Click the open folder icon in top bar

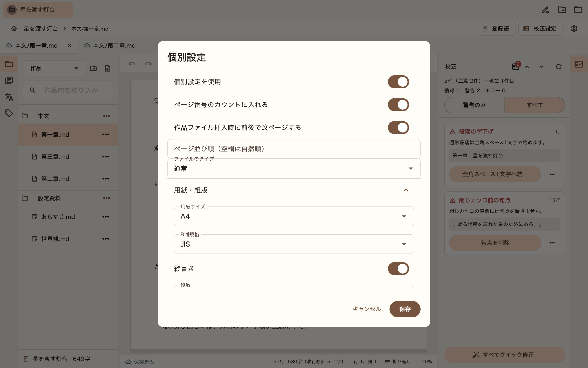(578, 10)
